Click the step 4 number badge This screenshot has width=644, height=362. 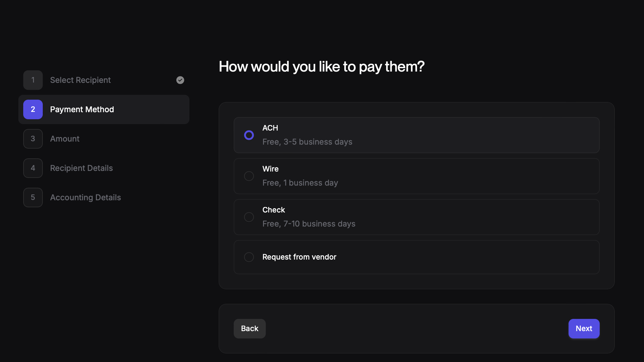pyautogui.click(x=33, y=168)
